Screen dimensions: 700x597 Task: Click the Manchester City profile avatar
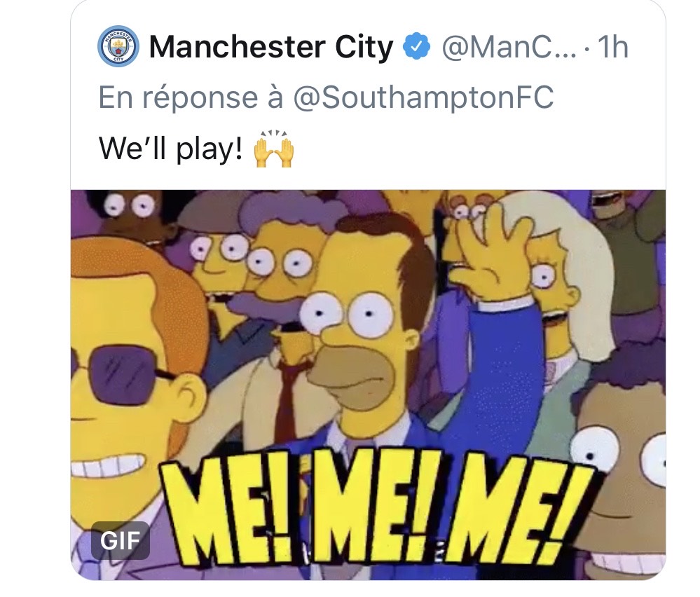(x=118, y=48)
